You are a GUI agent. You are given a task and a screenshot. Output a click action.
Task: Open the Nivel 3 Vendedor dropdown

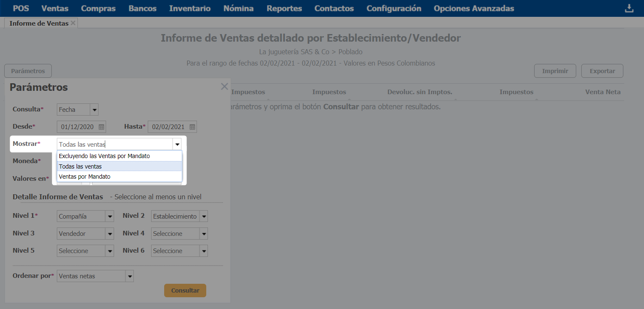[110, 234]
